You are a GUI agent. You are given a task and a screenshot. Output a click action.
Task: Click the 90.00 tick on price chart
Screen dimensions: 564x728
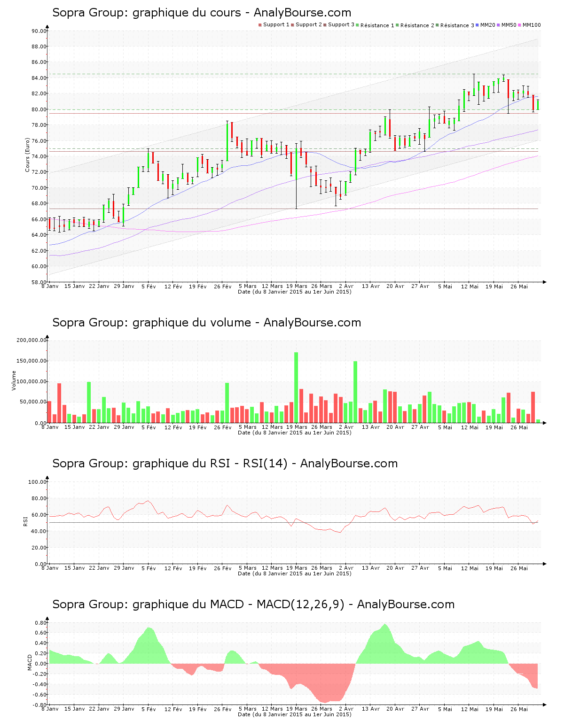(x=39, y=31)
